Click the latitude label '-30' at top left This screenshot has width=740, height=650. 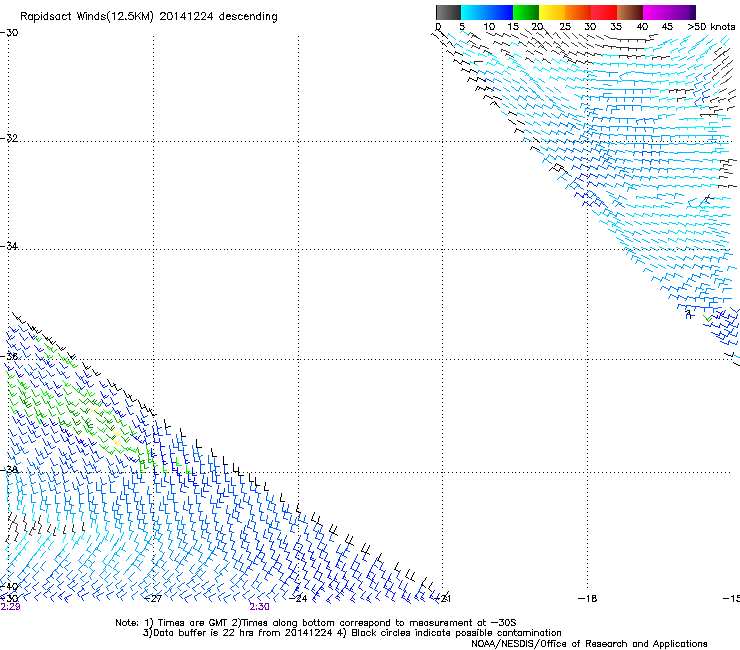[9, 33]
